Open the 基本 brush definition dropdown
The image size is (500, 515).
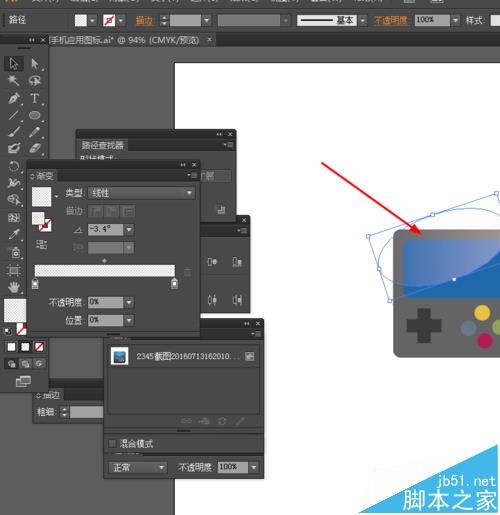coord(363,20)
